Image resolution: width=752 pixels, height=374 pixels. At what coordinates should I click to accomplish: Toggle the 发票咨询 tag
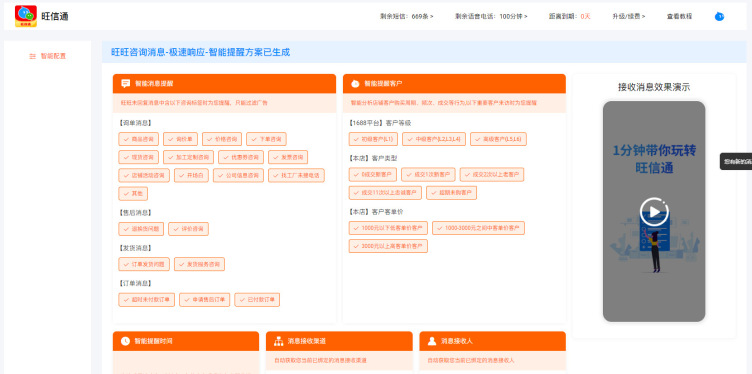click(288, 157)
